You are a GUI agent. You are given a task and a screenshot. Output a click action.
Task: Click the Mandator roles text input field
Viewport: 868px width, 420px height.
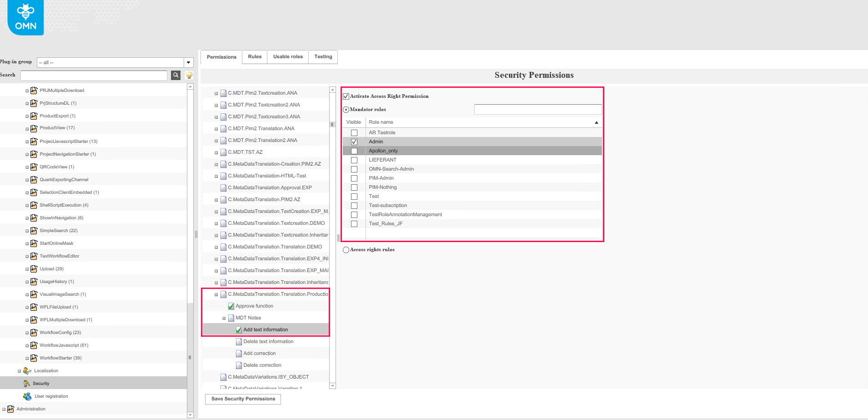(537, 109)
